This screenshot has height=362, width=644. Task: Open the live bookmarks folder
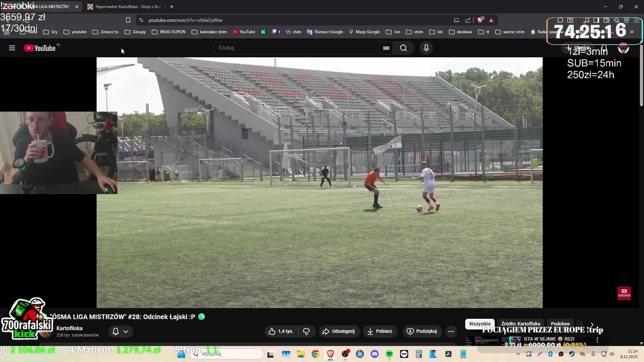(x=393, y=32)
